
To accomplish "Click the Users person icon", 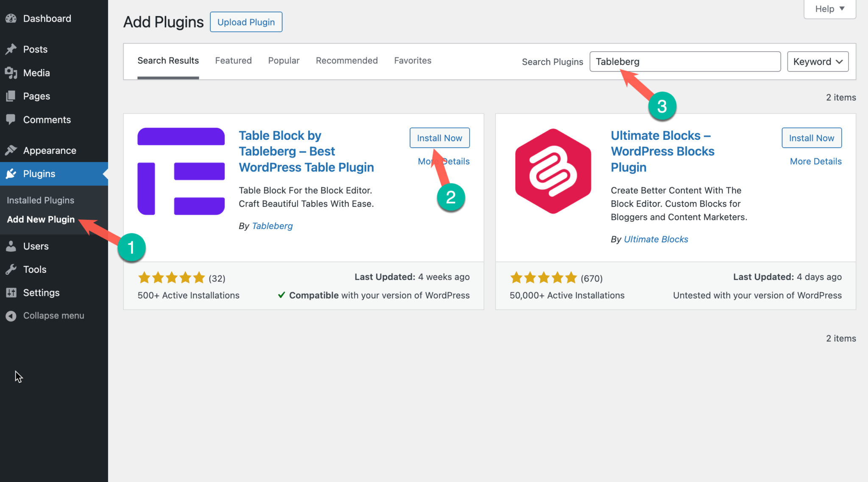I will 11,246.
